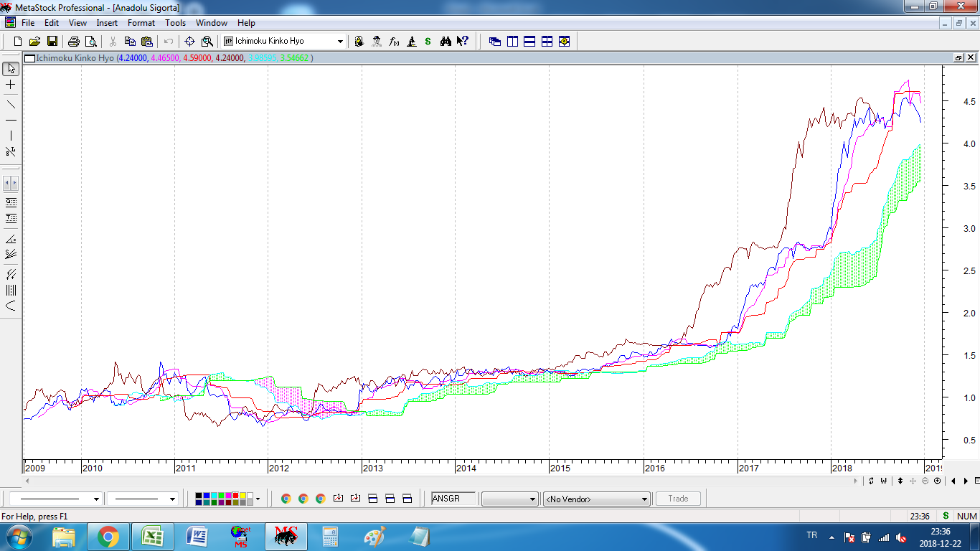Open the View menu
Image resolution: width=980 pixels, height=551 pixels.
coord(77,23)
